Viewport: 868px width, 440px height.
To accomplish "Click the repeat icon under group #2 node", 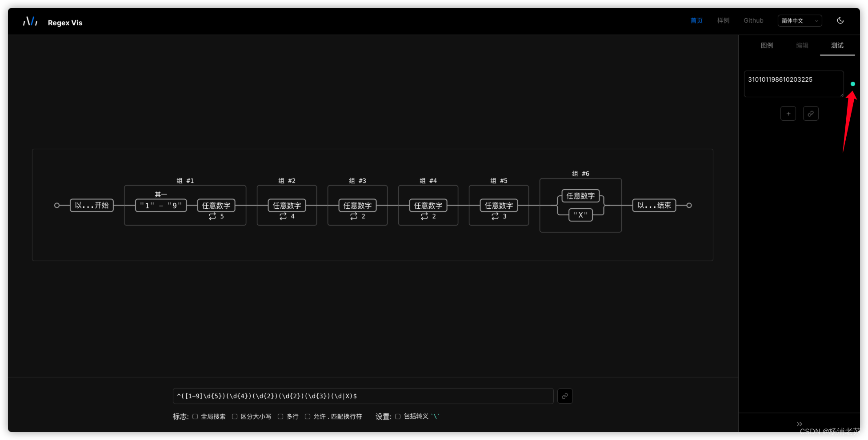I will point(283,216).
